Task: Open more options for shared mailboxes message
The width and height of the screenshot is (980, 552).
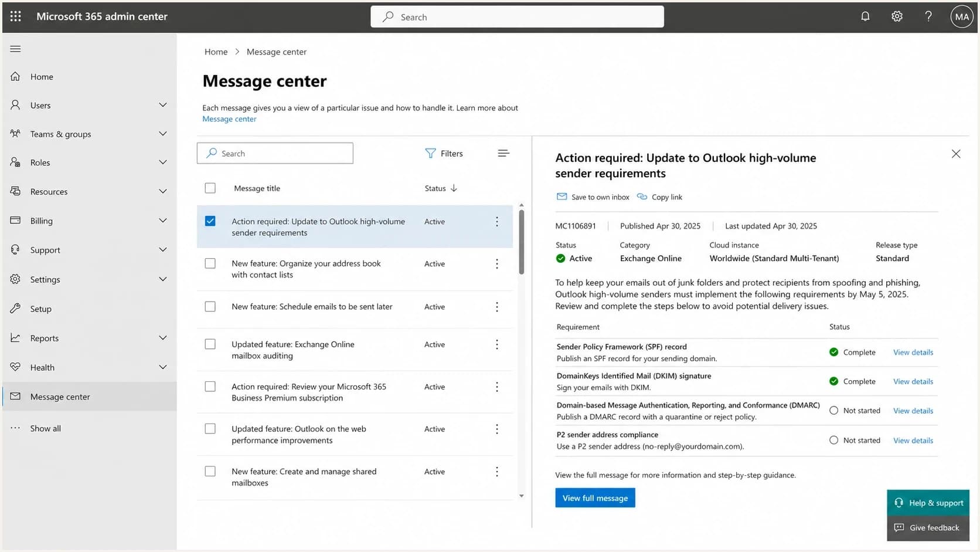Action: pyautogui.click(x=497, y=472)
